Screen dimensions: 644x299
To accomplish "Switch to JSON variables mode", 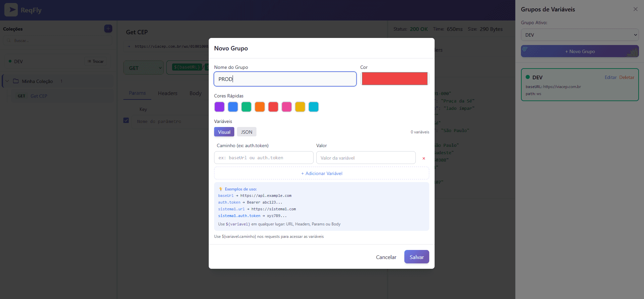I will [x=247, y=132].
